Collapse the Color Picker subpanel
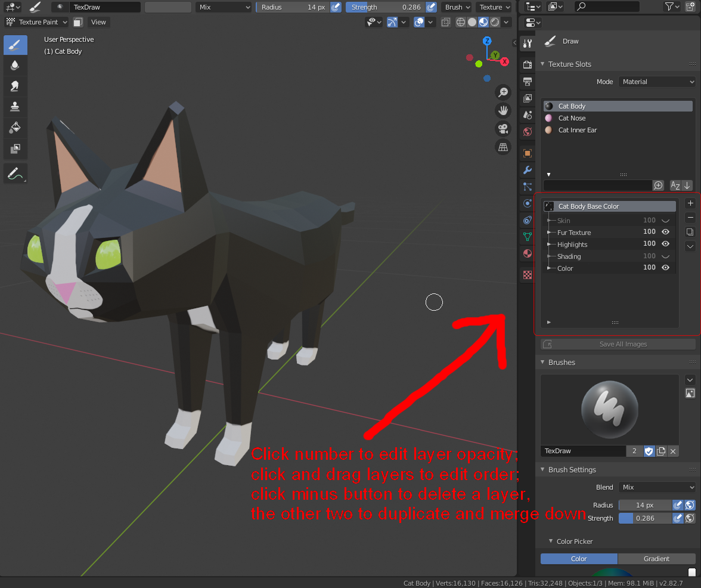The height and width of the screenshot is (588, 701). pos(551,541)
